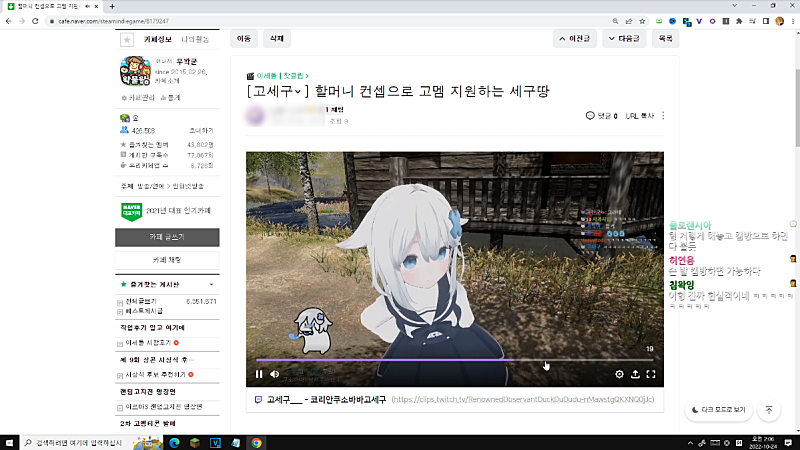Go to previous post with 이전글
This screenshot has height=450, width=800.
click(x=574, y=38)
